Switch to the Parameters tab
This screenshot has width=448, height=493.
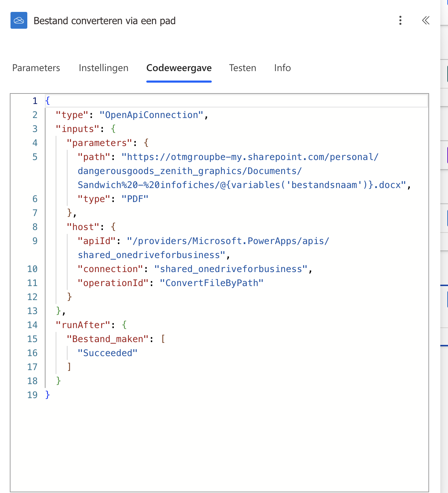36,68
